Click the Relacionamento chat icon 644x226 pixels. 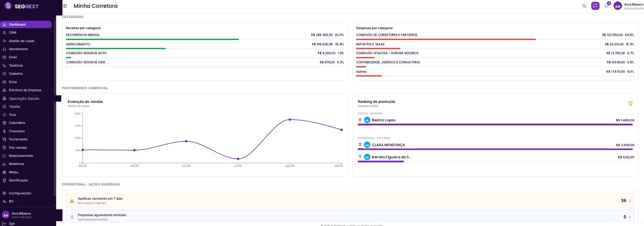click(4, 156)
